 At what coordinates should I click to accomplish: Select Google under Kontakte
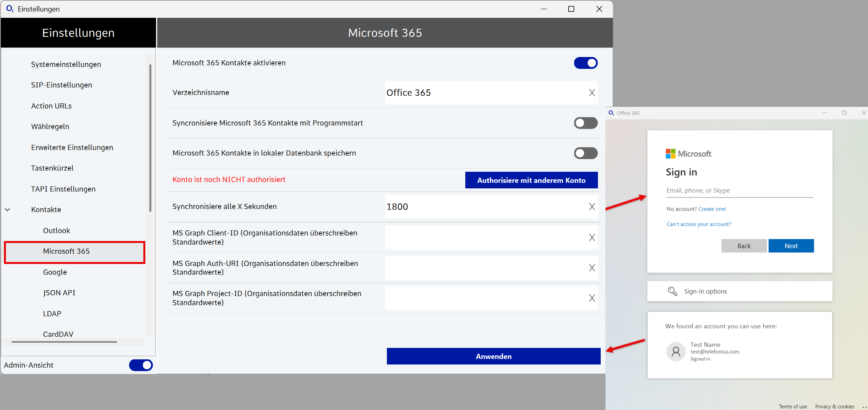click(x=55, y=272)
